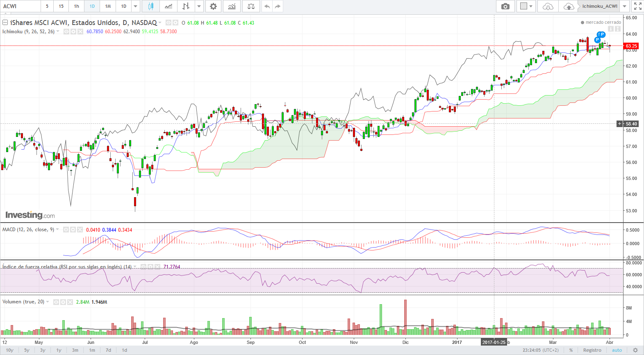The image size is (644, 355).
Task: Toggle Ichimoku indicator visibility
Action: [x=66, y=32]
